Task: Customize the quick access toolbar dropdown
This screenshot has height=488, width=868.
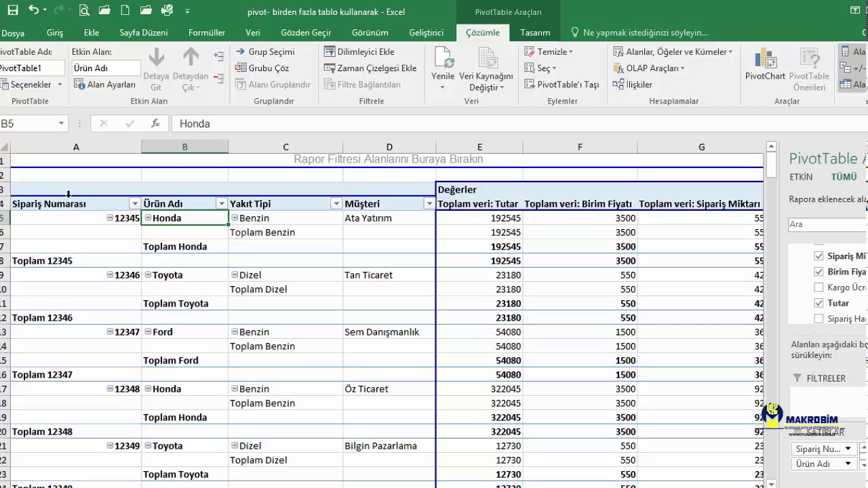Action: [x=187, y=12]
